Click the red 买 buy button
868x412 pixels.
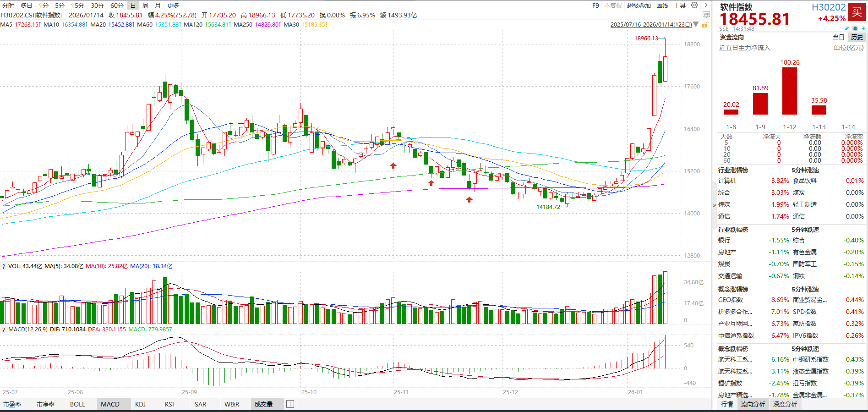[857, 12]
